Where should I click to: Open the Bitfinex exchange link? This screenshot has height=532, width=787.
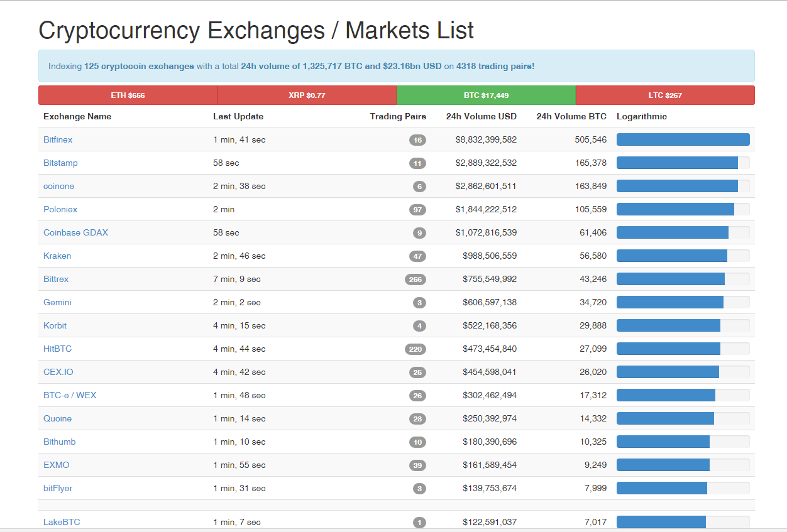pos(58,139)
